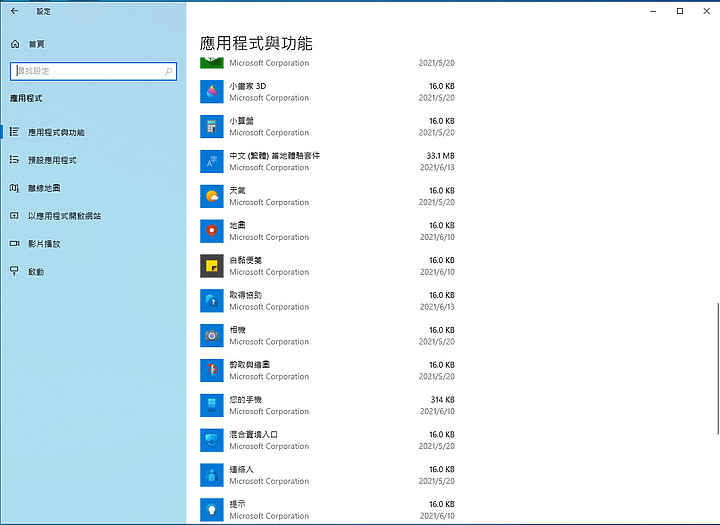Image resolution: width=720 pixels, height=525 pixels.
Task: Go back using the arrow icon
Action: (x=15, y=11)
